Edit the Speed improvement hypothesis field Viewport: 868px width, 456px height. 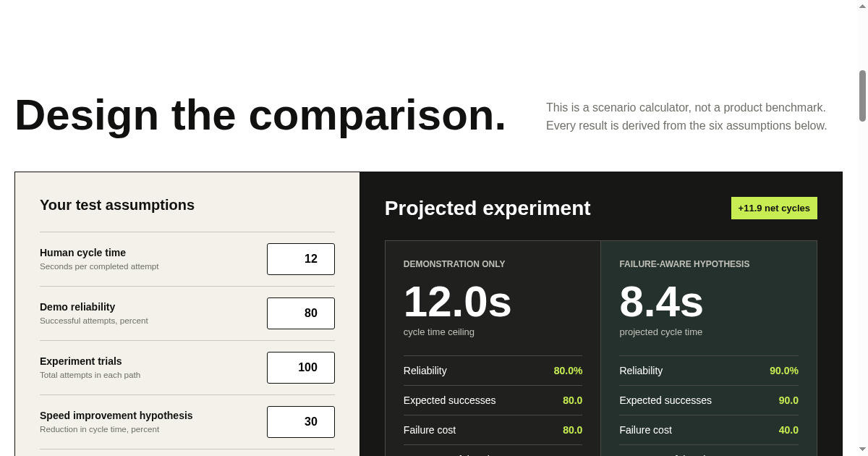pyautogui.click(x=301, y=422)
